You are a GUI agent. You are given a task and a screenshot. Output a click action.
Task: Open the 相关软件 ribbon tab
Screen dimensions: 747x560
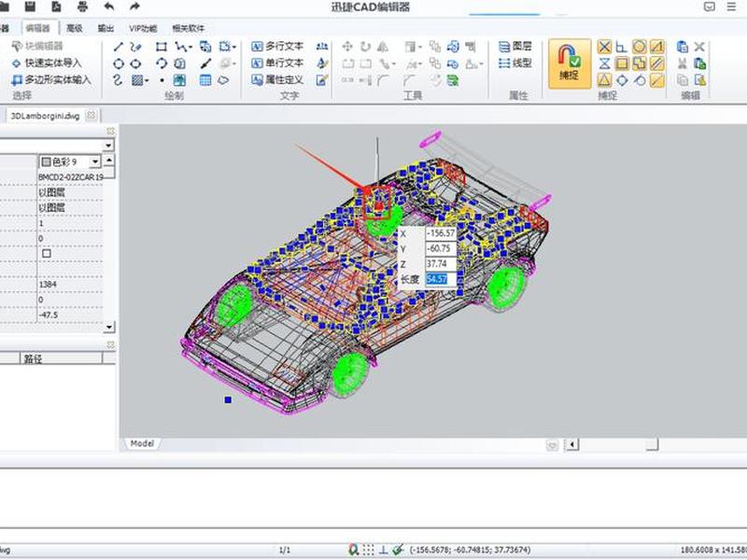189,28
